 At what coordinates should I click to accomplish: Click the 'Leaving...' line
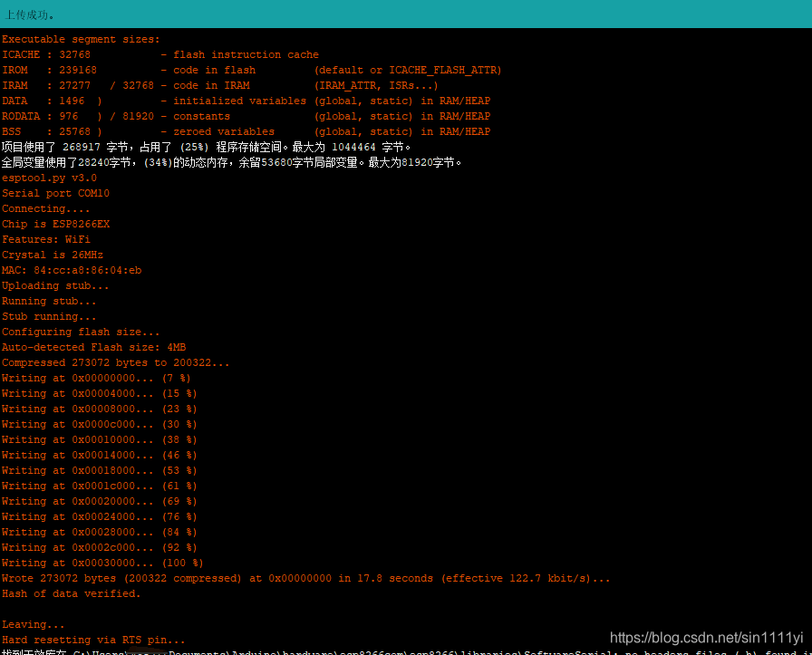34,625
